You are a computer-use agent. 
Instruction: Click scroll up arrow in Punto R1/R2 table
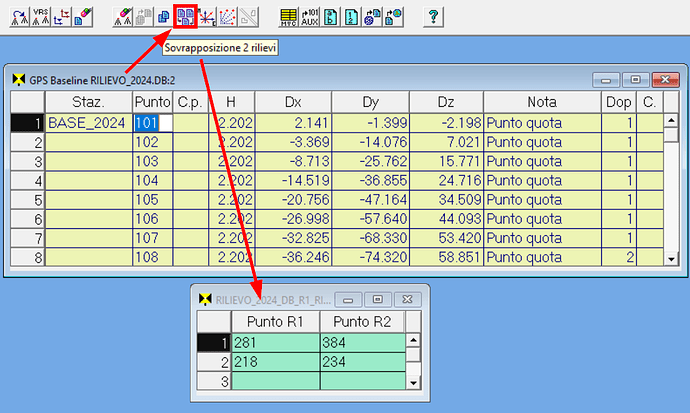[x=413, y=340]
